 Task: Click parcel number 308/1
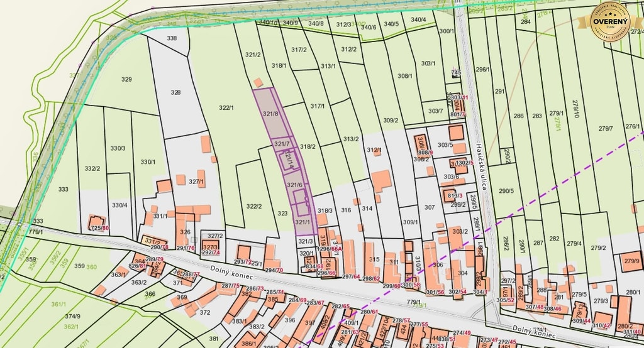[405, 75]
